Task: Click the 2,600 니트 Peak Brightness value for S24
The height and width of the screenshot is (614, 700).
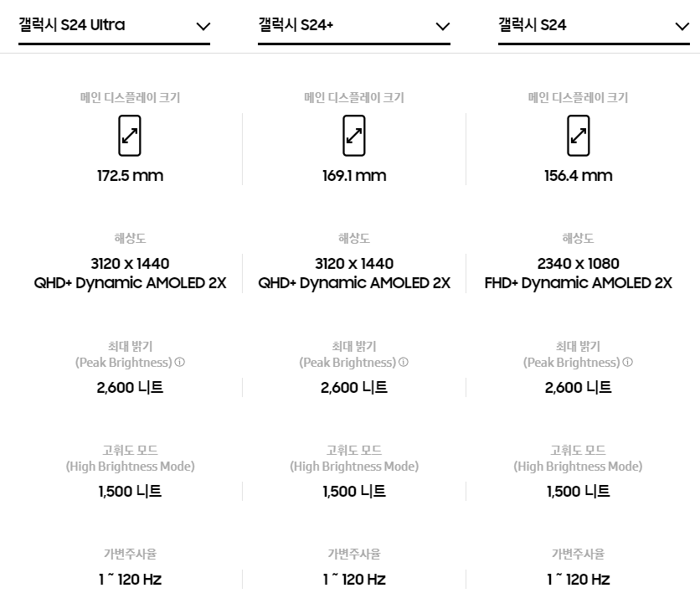Action: [x=578, y=387]
